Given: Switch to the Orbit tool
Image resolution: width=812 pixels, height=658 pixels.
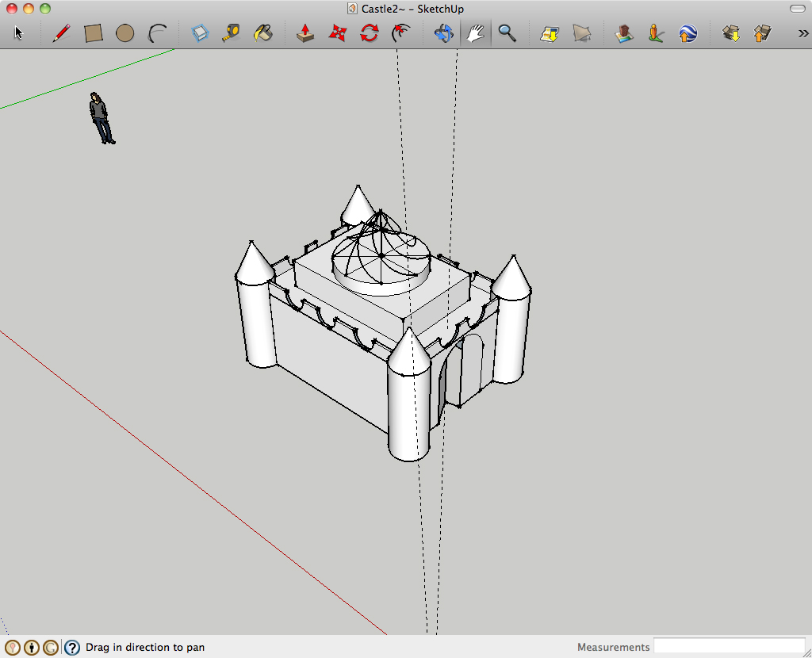Looking at the screenshot, I should [443, 33].
